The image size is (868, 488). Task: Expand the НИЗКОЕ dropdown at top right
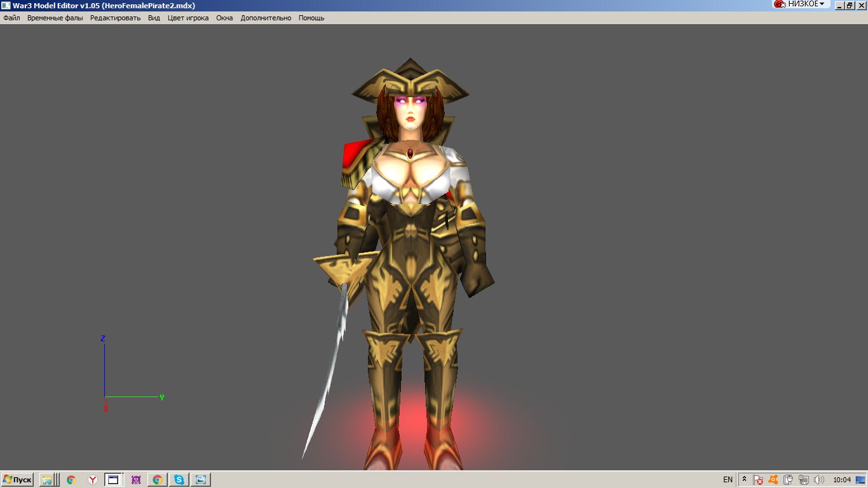(x=806, y=4)
